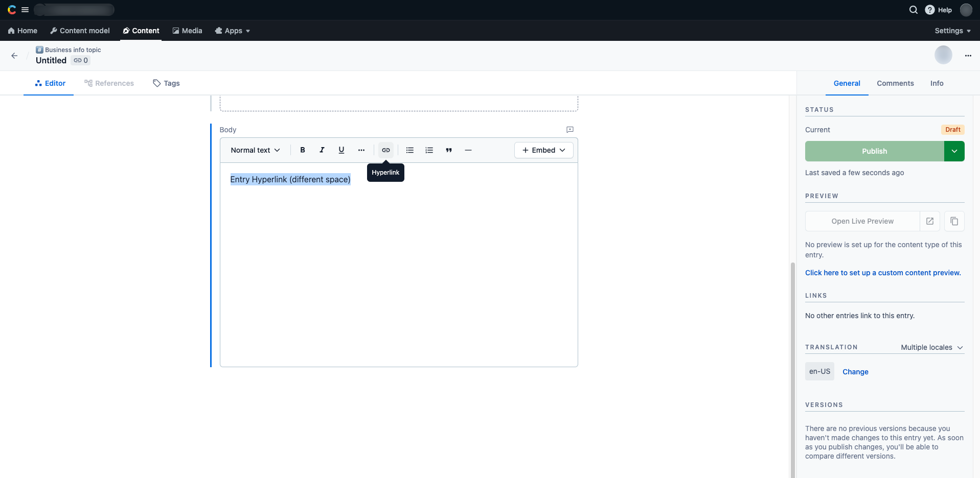Go to Home section
The height and width of the screenshot is (478, 980).
coord(22,31)
